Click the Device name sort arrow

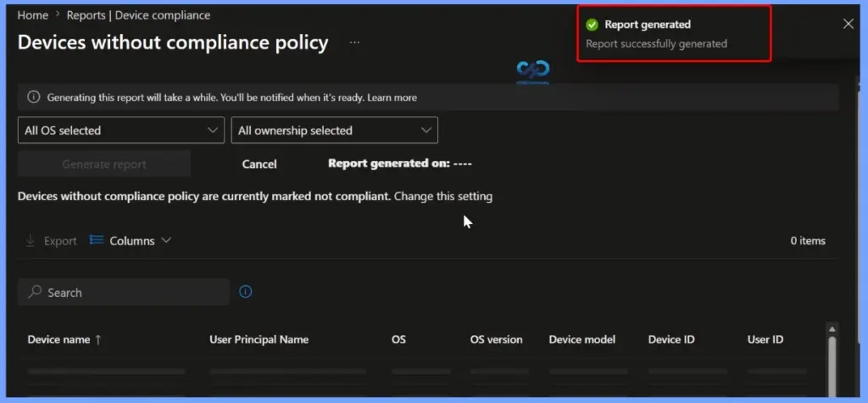[98, 340]
